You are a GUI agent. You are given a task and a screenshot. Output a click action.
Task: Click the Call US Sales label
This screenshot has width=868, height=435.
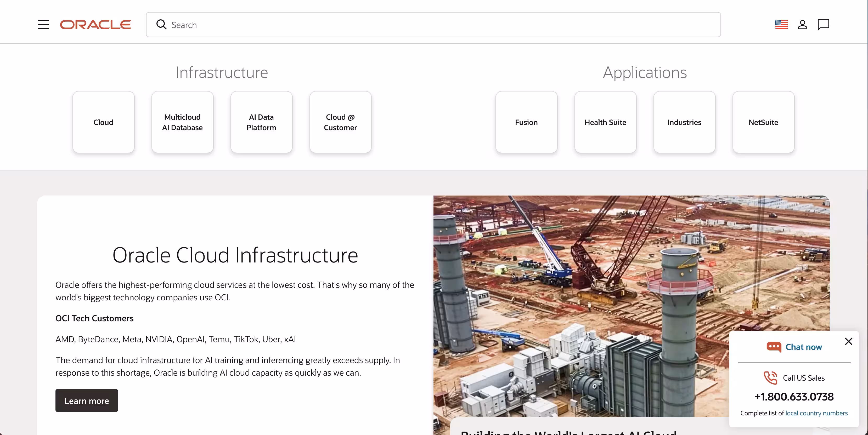(x=804, y=378)
